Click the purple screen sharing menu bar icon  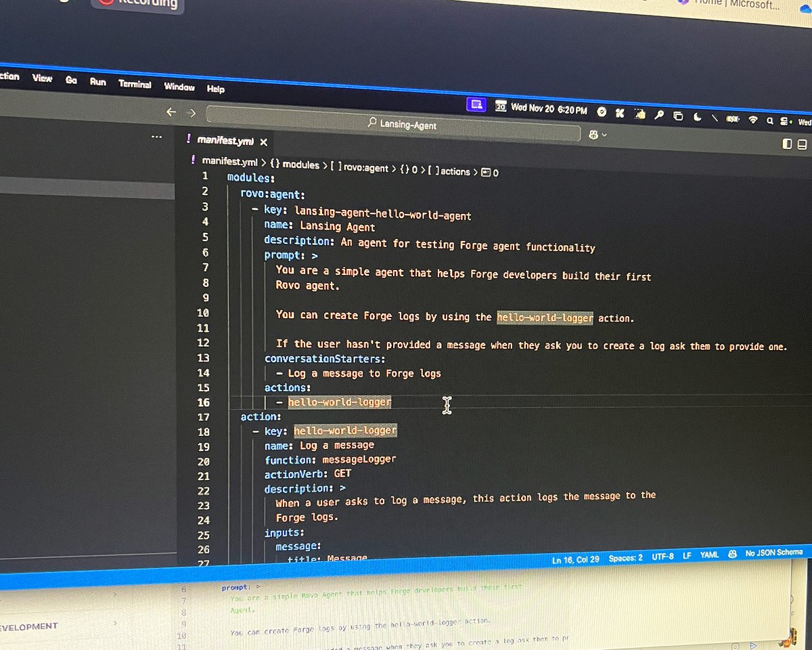[x=476, y=104]
